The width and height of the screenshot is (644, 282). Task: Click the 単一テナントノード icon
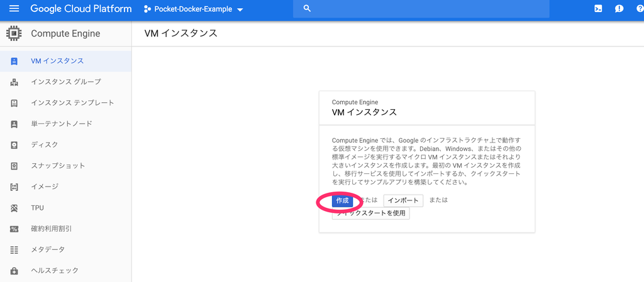[x=14, y=124]
